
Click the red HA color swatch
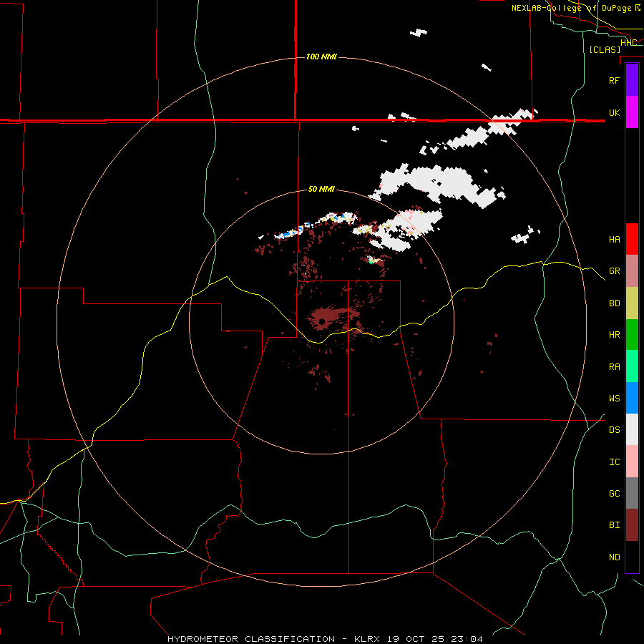(632, 239)
